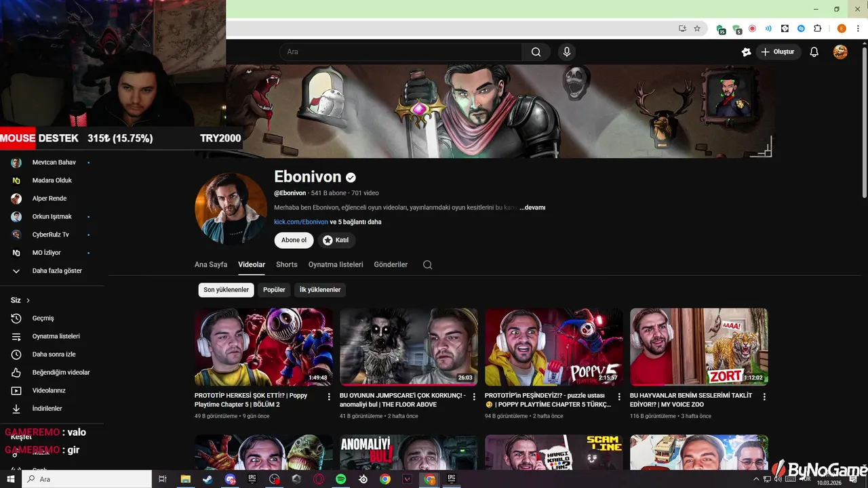This screenshot has height=488, width=868.
Task: Select the İlk yüklenenler filter chip
Action: coord(320,289)
